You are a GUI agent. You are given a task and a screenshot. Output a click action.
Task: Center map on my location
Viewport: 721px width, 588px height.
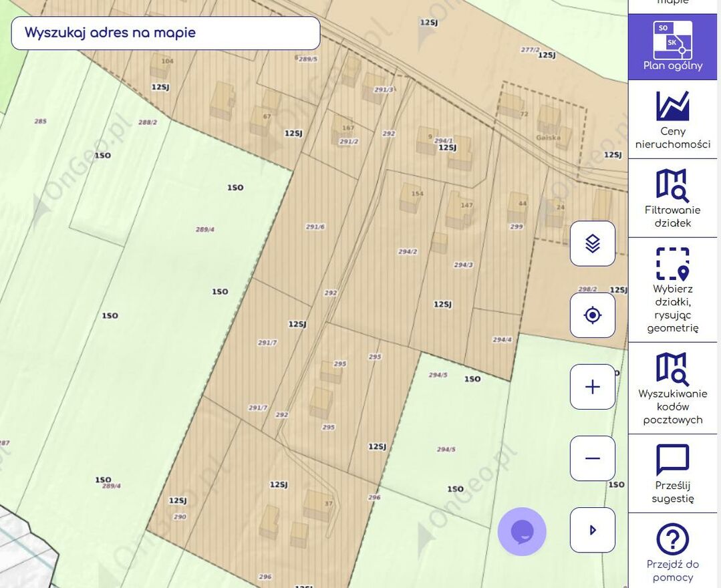point(592,315)
